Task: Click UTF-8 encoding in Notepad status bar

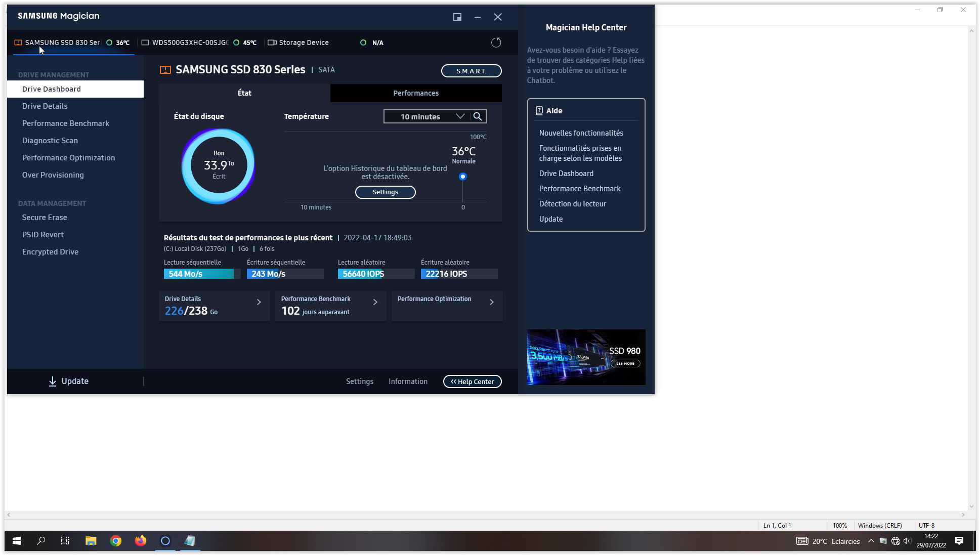Action: point(927,526)
